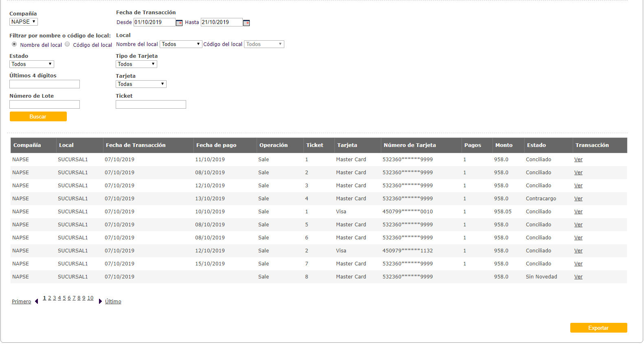Click the Buscar button
644x344 pixels.
(x=38, y=117)
